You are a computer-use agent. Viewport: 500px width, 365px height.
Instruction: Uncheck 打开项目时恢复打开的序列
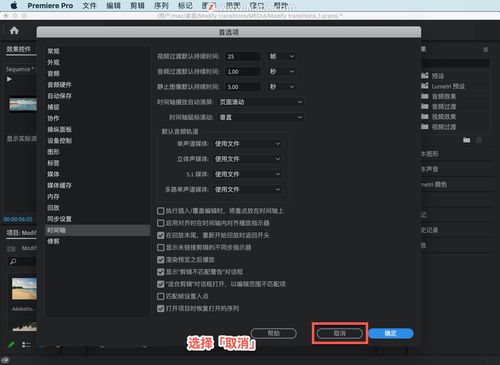161,308
